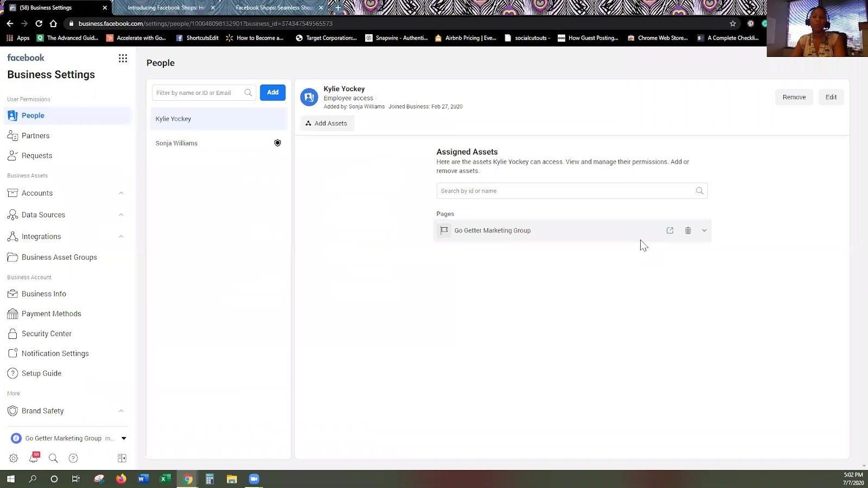Open the help question mark icon
This screenshot has width=868, height=488.
pos(73,458)
